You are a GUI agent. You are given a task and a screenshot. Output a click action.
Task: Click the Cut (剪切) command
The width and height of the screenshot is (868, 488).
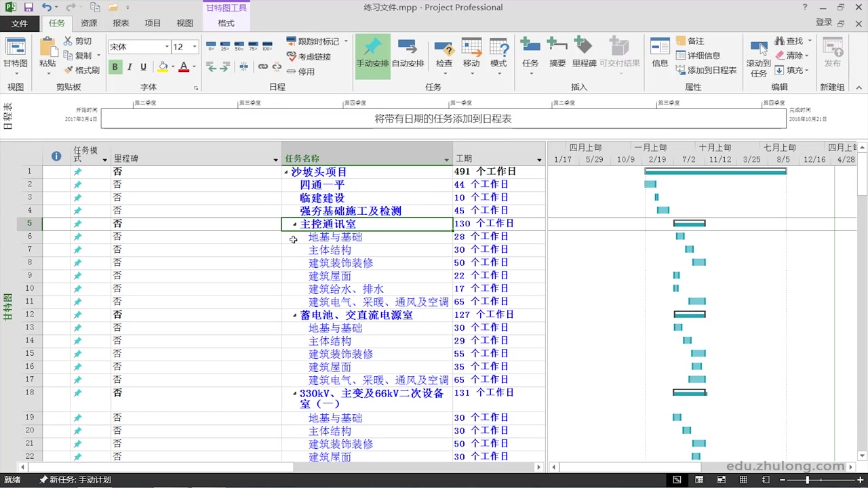point(78,41)
